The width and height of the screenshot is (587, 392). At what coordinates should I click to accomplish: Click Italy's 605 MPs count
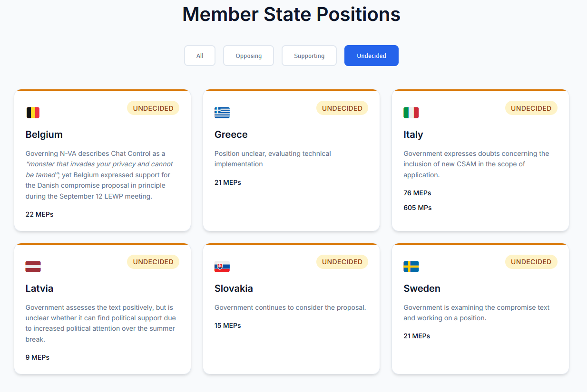point(417,208)
